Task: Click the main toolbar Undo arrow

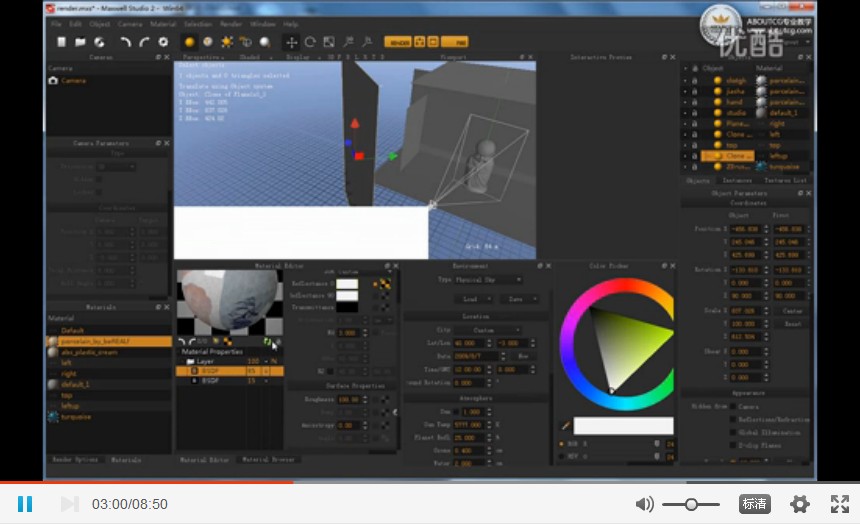Action: pyautogui.click(x=126, y=42)
